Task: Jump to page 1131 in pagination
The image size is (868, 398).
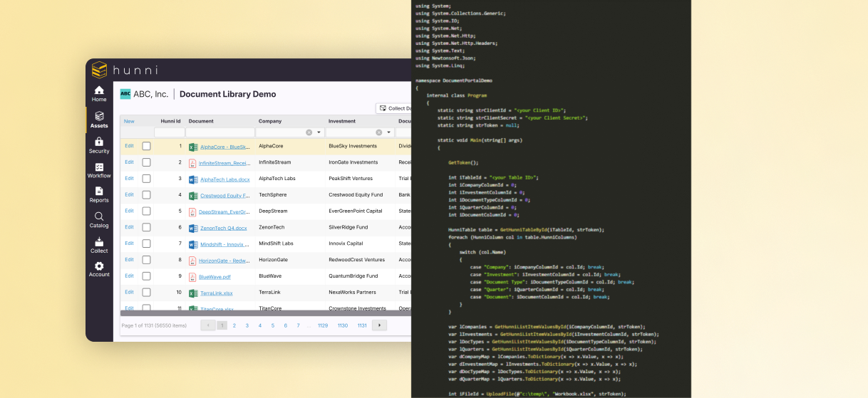Action: tap(362, 325)
